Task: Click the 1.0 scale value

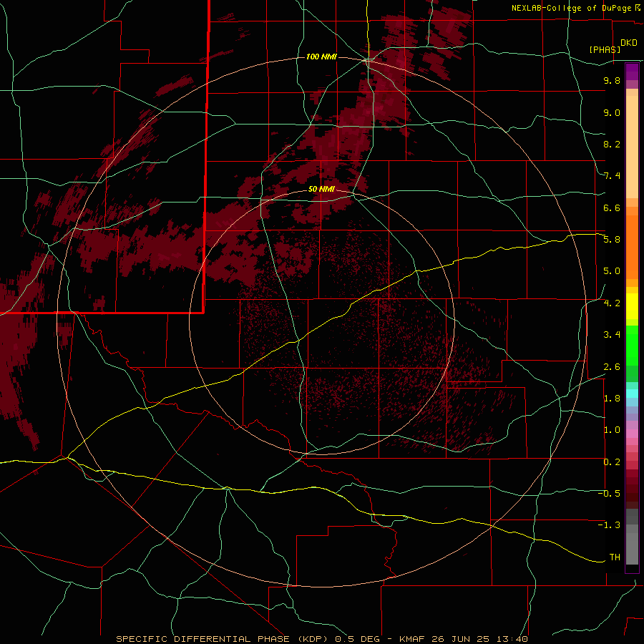Action: tap(612, 429)
